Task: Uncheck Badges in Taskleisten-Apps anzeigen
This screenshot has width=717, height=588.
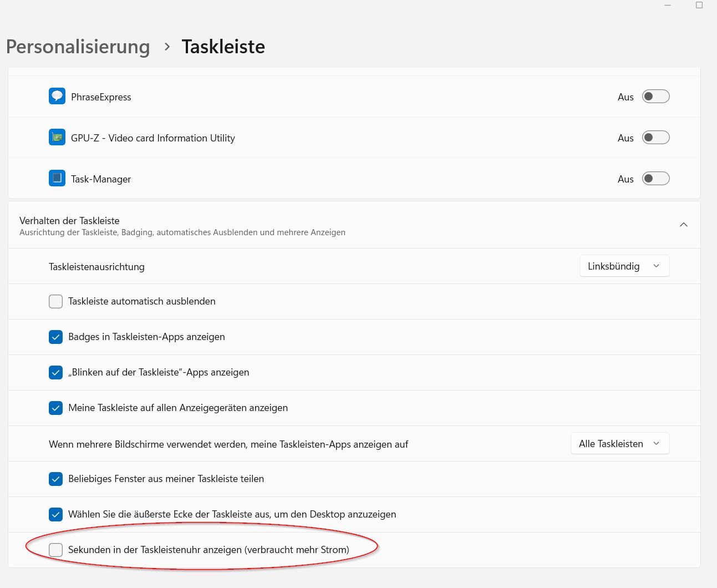Action: [56, 337]
